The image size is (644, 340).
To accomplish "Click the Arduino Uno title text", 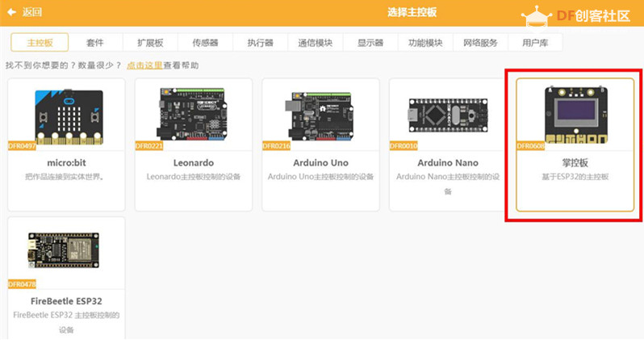I will click(320, 163).
